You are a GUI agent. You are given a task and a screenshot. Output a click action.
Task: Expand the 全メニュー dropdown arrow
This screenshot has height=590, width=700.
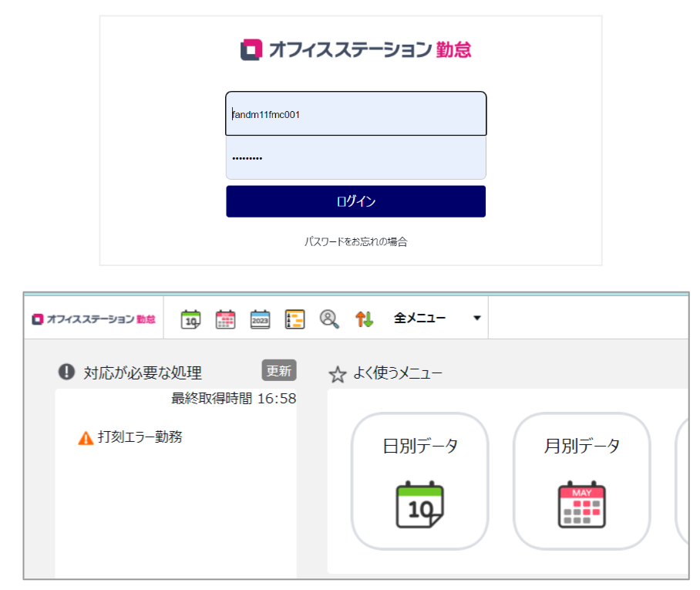point(476,319)
